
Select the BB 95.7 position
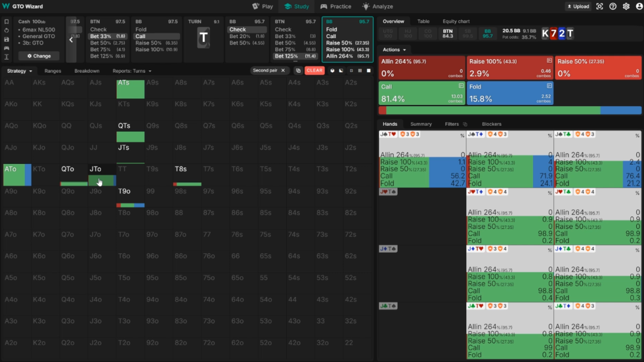(488, 33)
